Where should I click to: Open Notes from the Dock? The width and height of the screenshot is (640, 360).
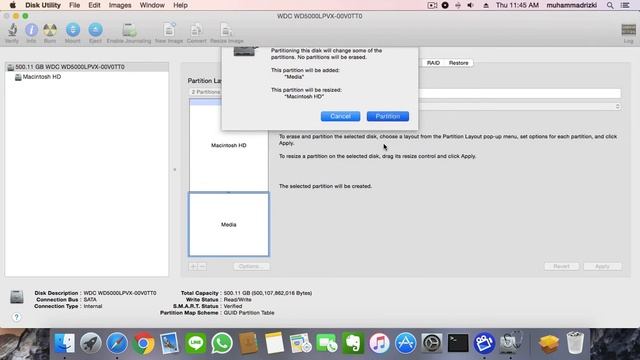tap(274, 343)
